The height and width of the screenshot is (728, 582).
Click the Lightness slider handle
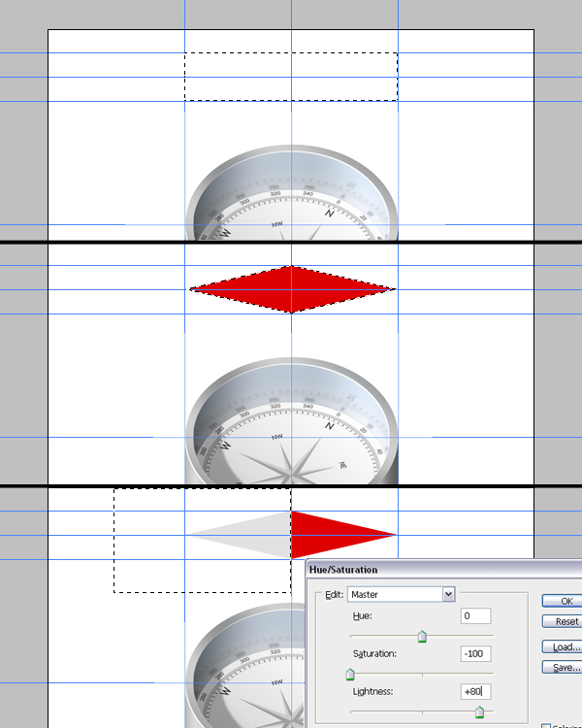pyautogui.click(x=479, y=712)
